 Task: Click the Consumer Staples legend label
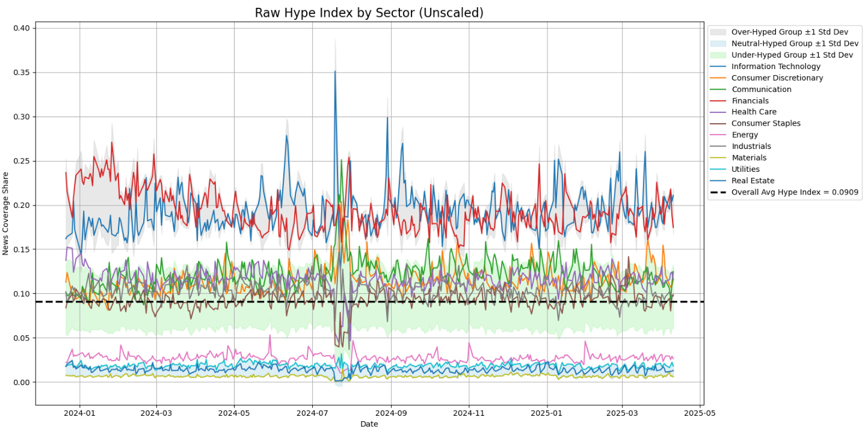(x=766, y=124)
